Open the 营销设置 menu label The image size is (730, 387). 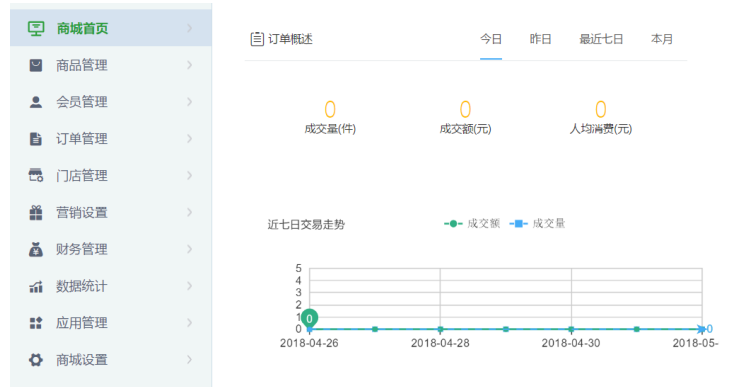[82, 212]
